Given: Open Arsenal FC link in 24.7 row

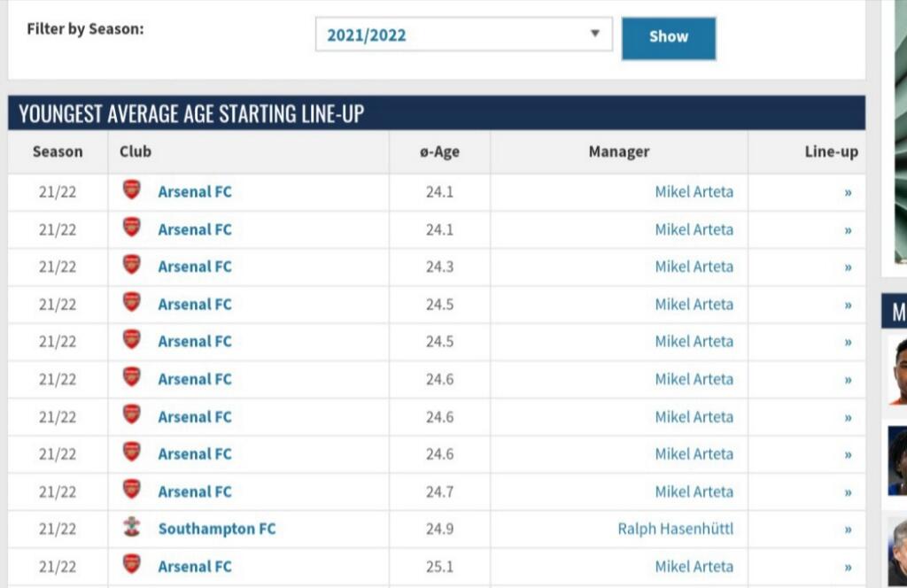Looking at the screenshot, I should [x=195, y=491].
